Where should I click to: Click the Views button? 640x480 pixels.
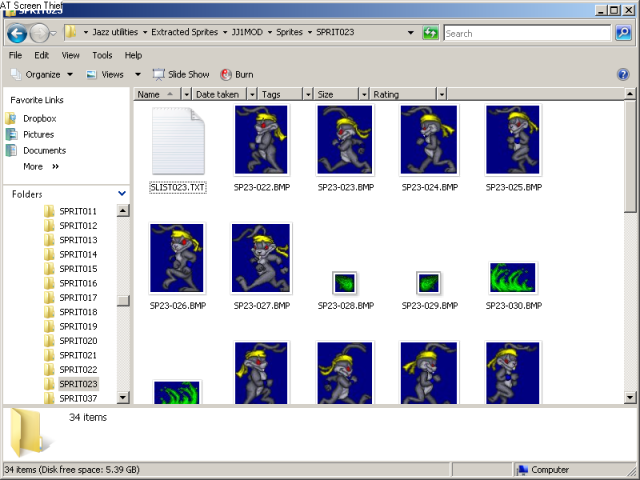pyautogui.click(x=105, y=74)
